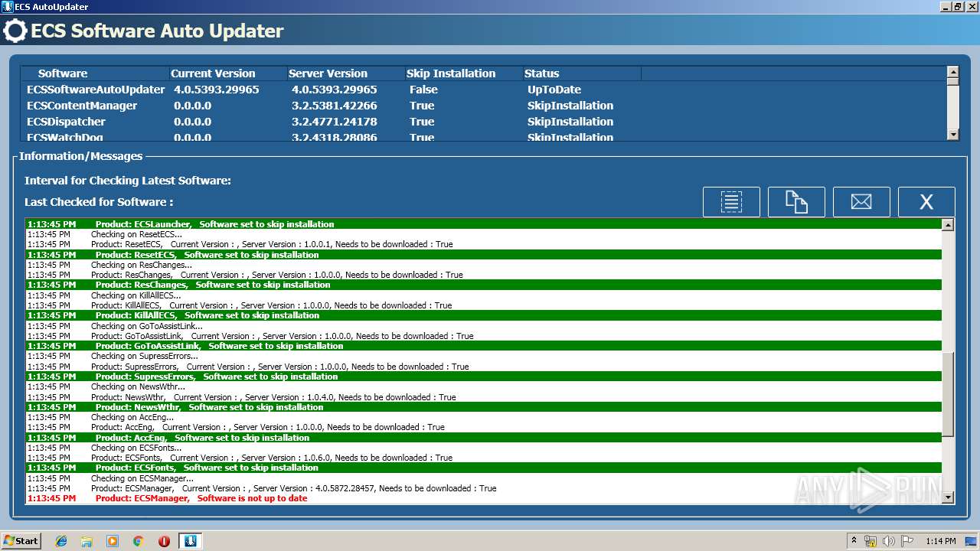The width and height of the screenshot is (980, 551).
Task: Select the ECSWatchDog row
Action: click(483, 137)
